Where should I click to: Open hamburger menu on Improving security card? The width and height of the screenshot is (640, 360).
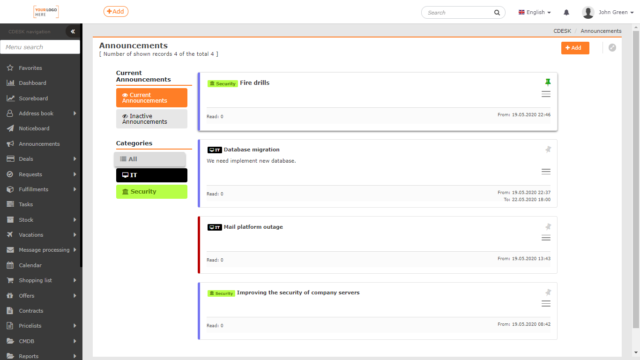[x=546, y=304]
